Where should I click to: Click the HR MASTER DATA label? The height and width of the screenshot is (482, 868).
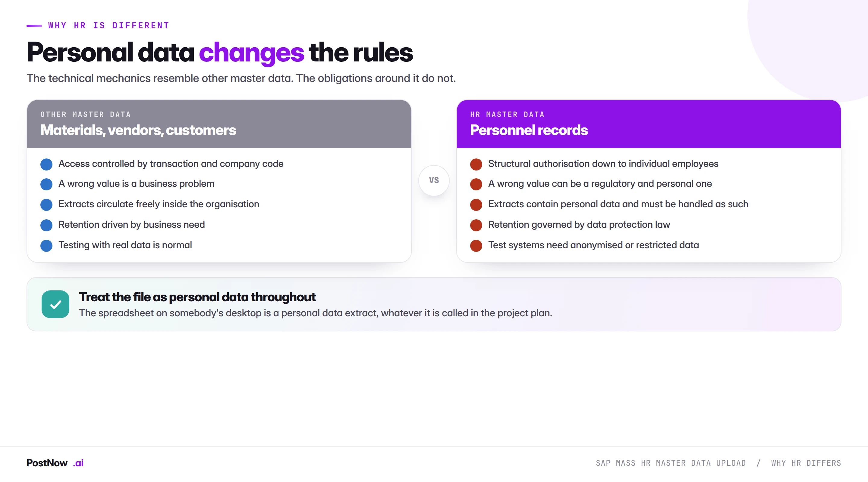click(507, 114)
